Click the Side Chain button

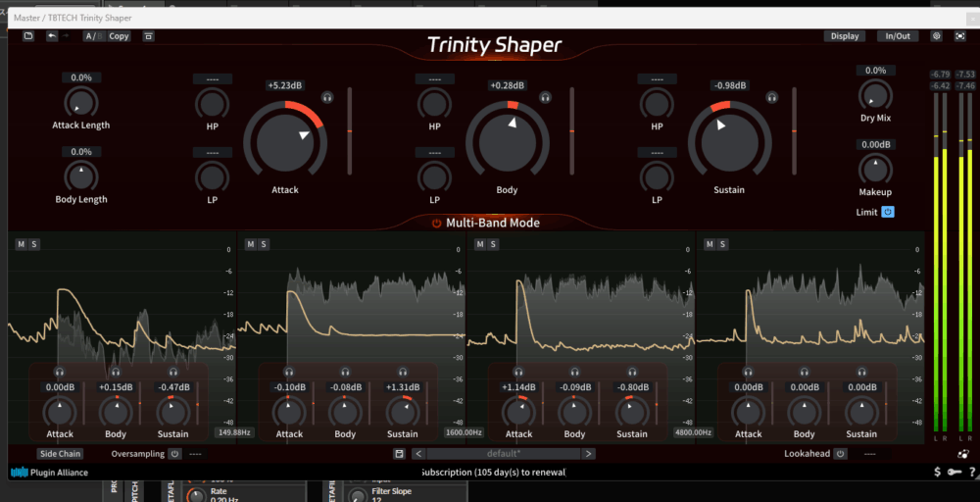tap(60, 454)
